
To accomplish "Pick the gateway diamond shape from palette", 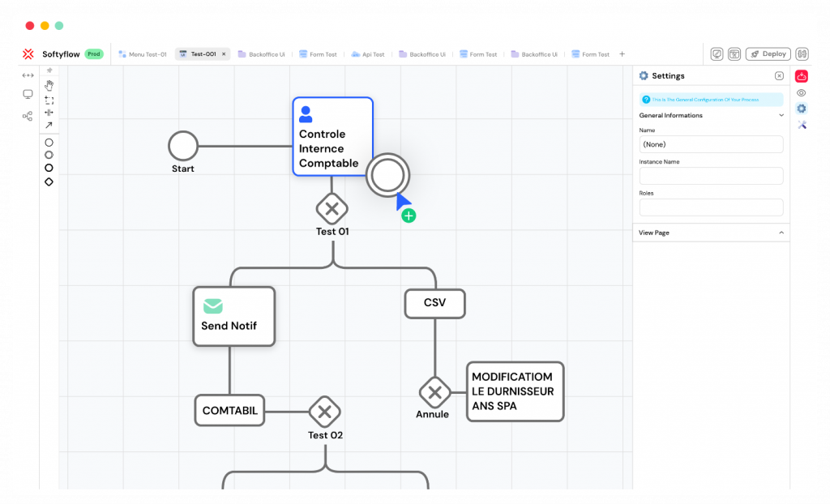I will (49, 182).
